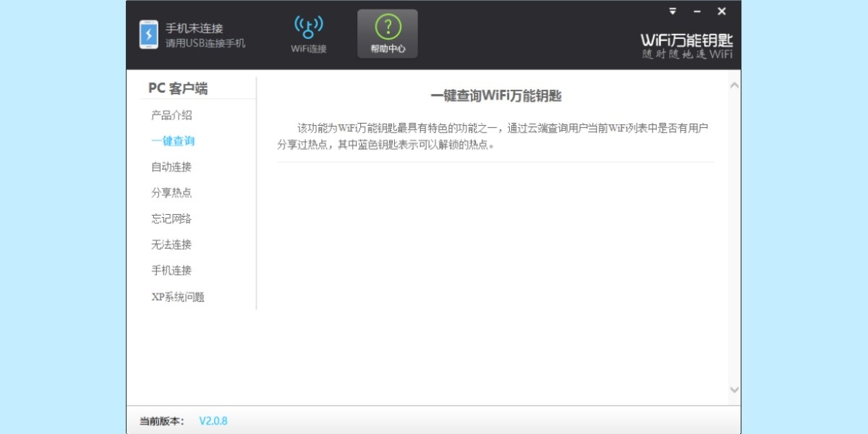
Task: Select 分享热点 in the sidebar
Action: [171, 193]
